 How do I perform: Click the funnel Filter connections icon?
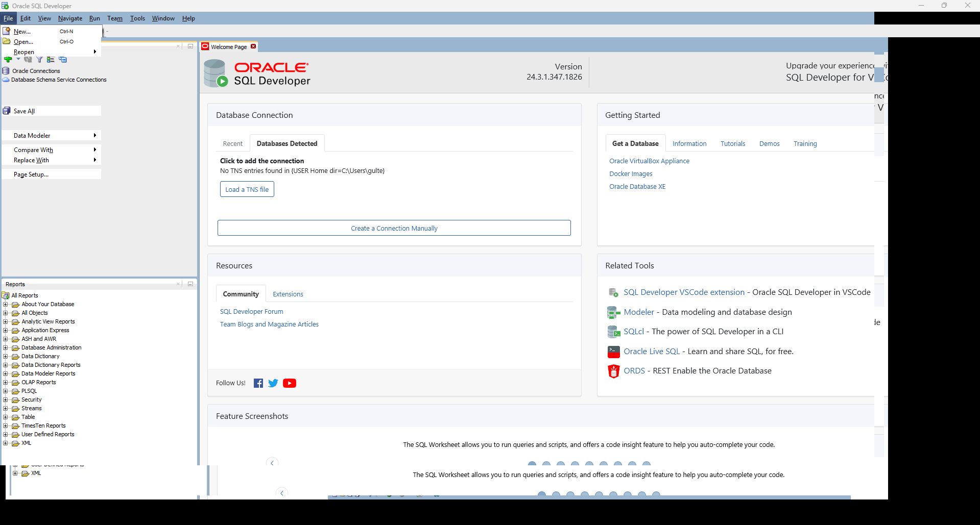[x=39, y=60]
